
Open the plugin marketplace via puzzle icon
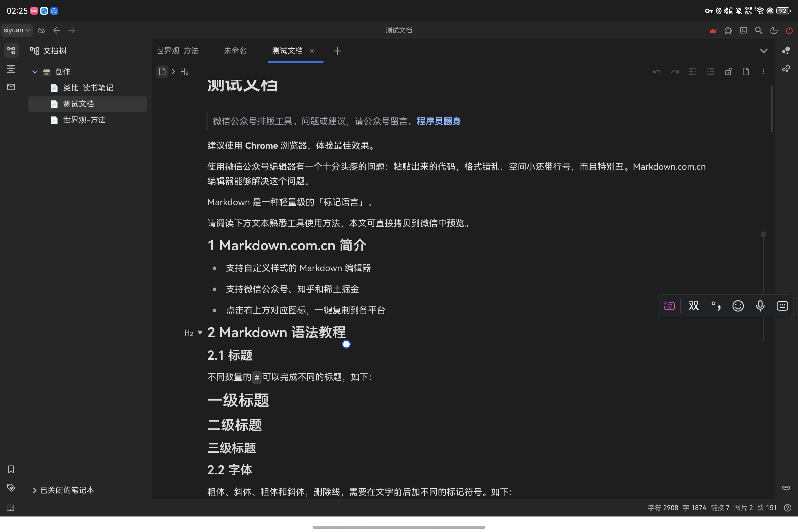(728, 30)
